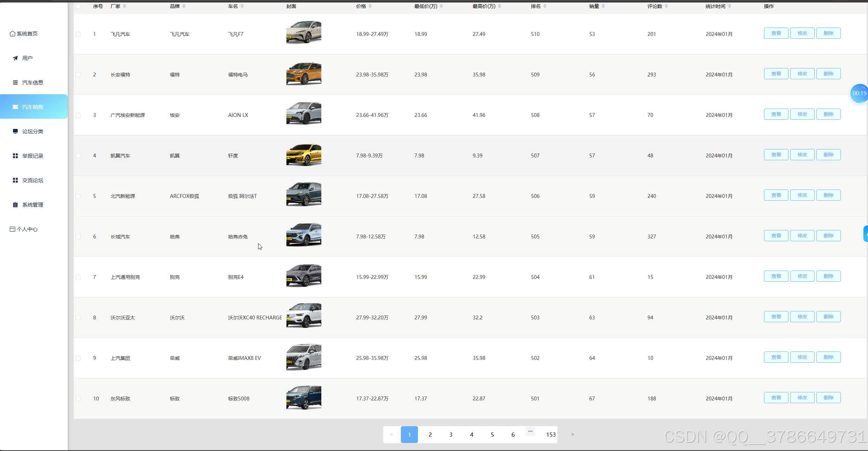The image size is (868, 451).
Task: Check the row for 别克E4
Action: point(78,277)
